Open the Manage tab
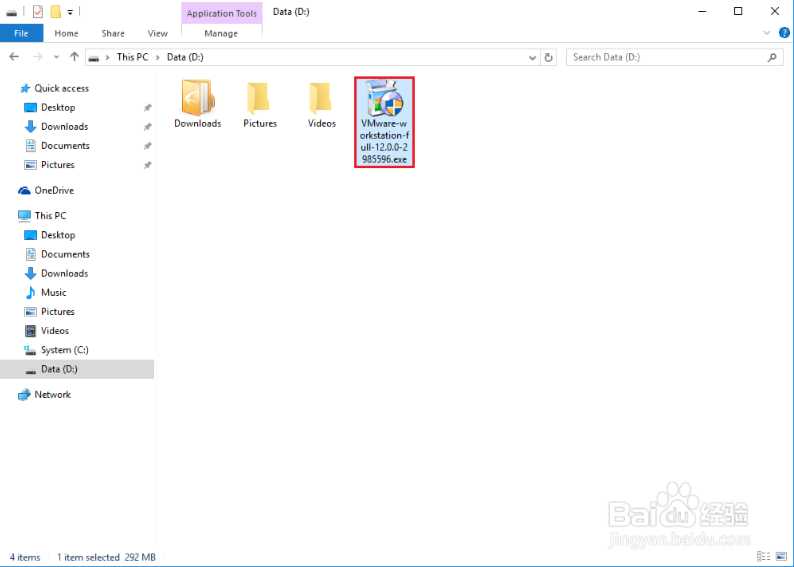This screenshot has height=567, width=794. click(x=221, y=33)
